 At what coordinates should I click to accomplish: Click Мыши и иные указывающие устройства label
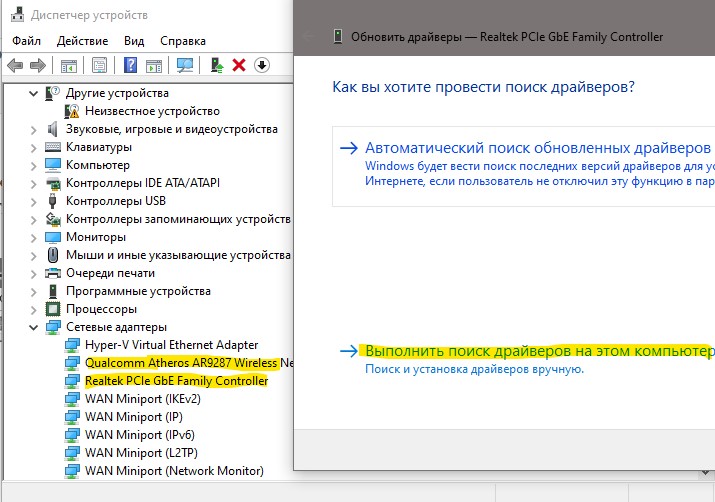click(178, 255)
